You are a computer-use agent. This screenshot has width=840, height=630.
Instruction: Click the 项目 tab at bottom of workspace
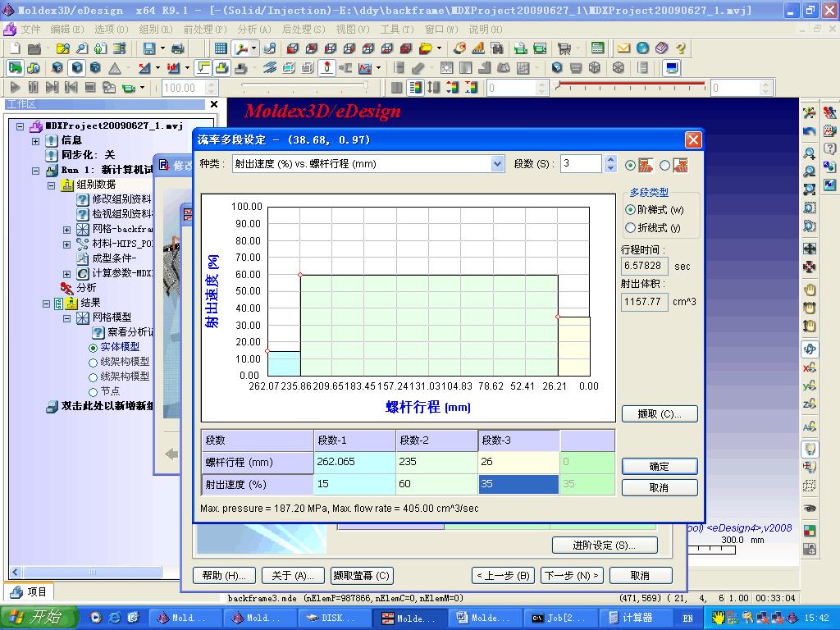(29, 591)
